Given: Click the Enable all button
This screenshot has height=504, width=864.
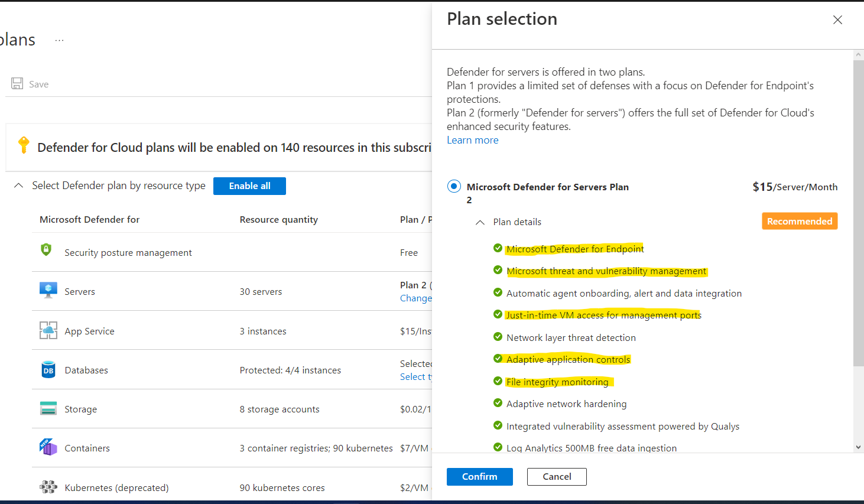Looking at the screenshot, I should (x=249, y=186).
